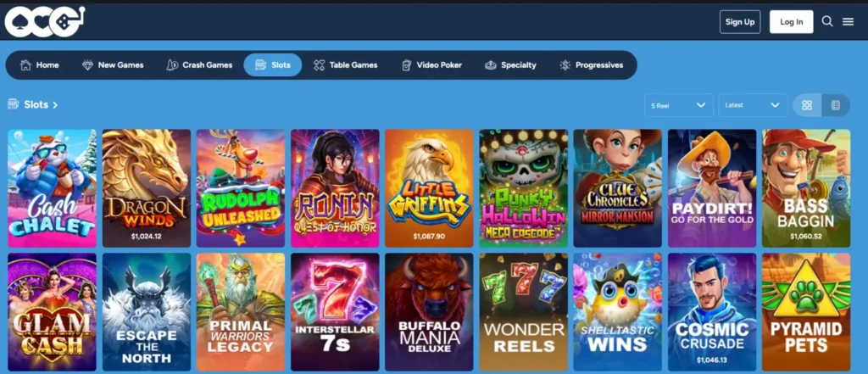This screenshot has height=374, width=868.
Task: Click the Progressives burst icon
Action: click(x=565, y=64)
